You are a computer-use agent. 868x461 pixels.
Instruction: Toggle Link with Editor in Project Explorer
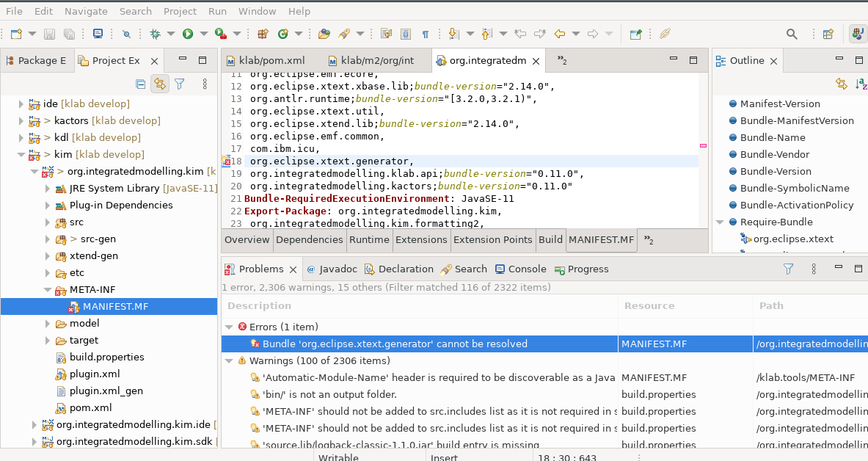160,84
